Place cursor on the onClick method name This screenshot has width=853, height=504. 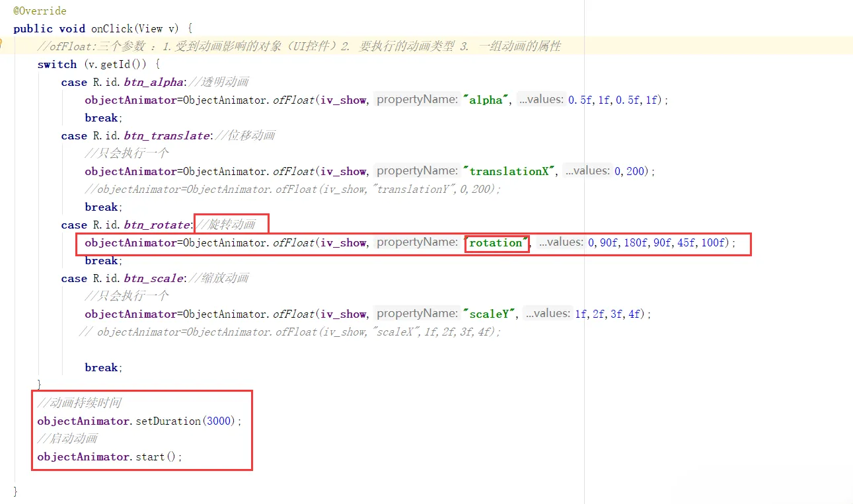112,28
